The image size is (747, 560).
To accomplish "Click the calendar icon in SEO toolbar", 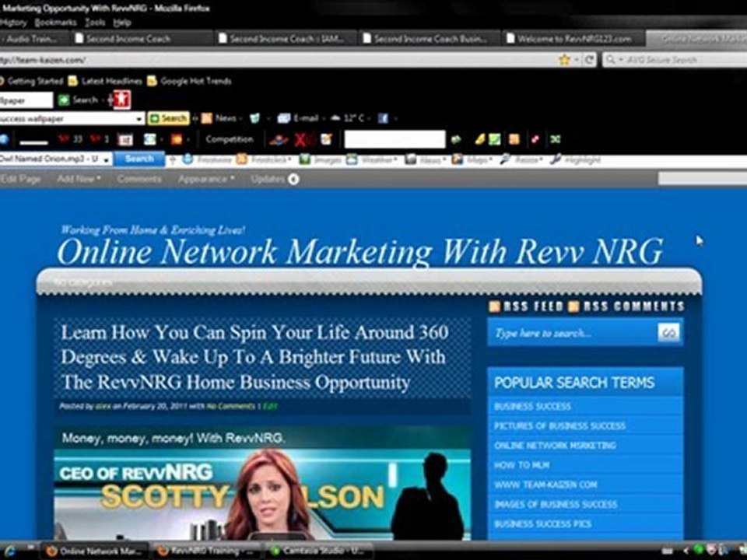I will 125,139.
